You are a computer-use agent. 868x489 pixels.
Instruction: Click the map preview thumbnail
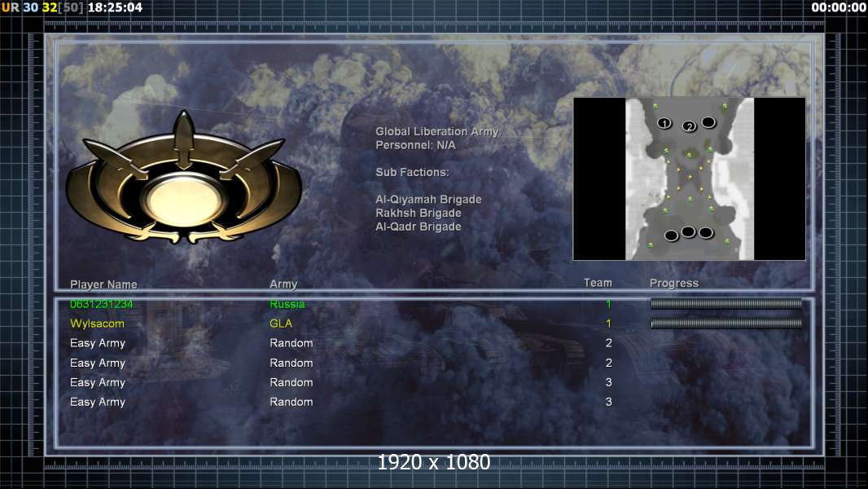click(689, 178)
